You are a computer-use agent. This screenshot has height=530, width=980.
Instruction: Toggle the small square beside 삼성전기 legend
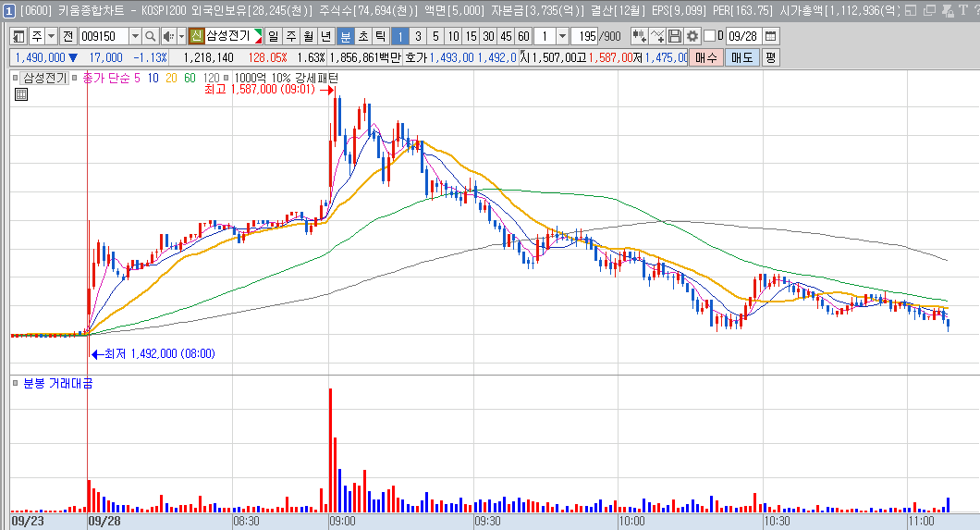[x=15, y=78]
